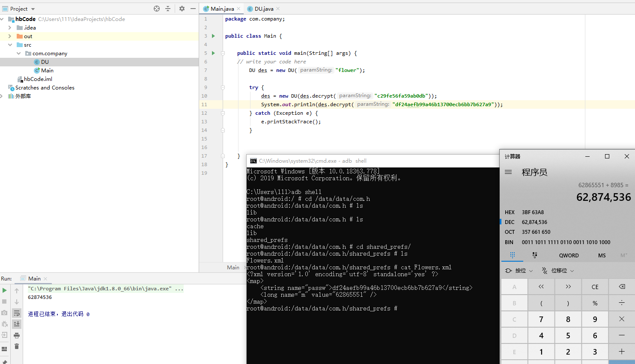
Task: Toggle soft-wrap in Run console
Action: [x=17, y=313]
